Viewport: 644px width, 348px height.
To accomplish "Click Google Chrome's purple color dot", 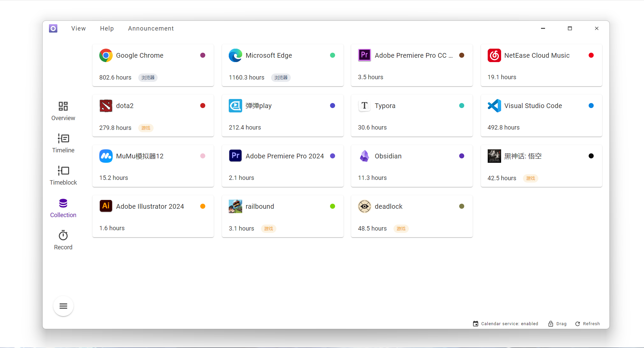I will [x=203, y=55].
